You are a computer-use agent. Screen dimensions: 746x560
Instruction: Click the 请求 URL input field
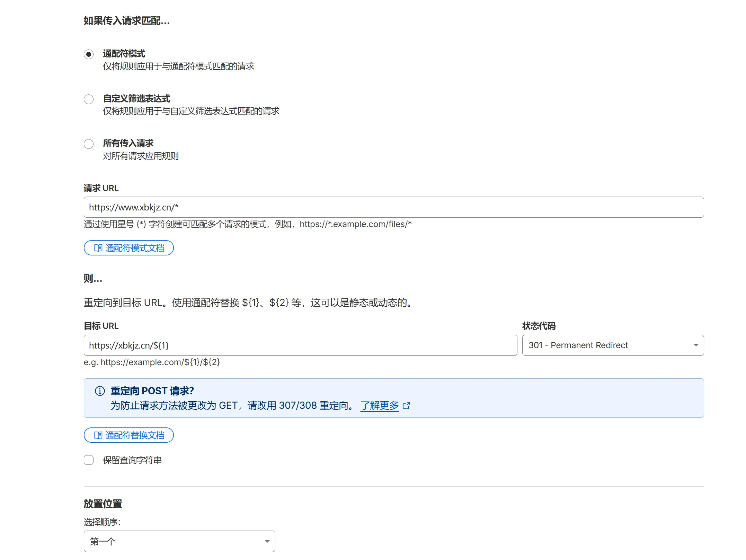(394, 207)
